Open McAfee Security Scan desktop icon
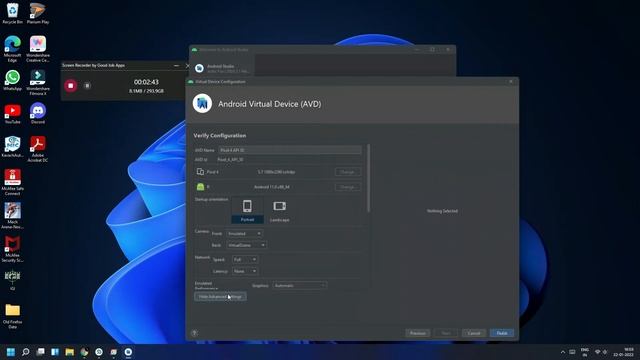Image resolution: width=640 pixels, height=360 pixels. 13,249
